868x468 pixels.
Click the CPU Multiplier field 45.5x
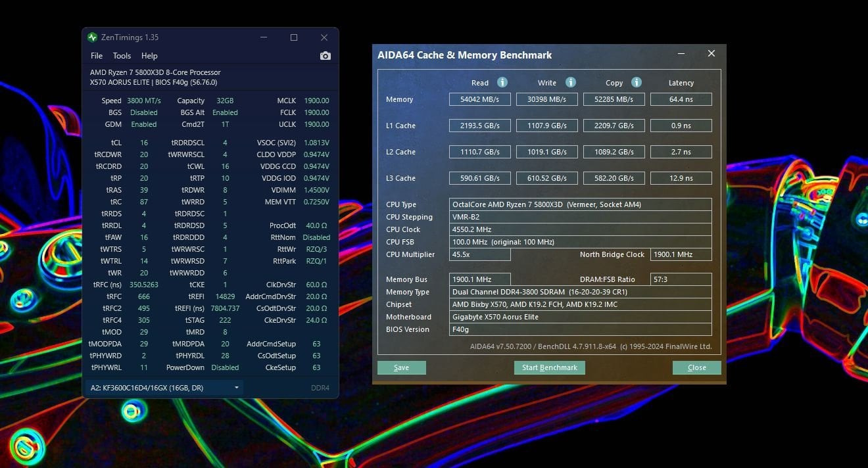click(480, 254)
